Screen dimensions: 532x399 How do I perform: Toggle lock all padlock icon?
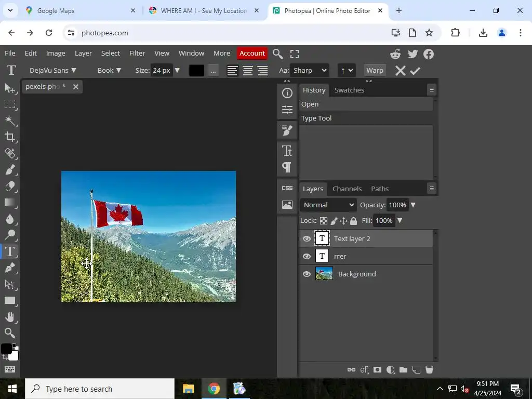coord(353,221)
